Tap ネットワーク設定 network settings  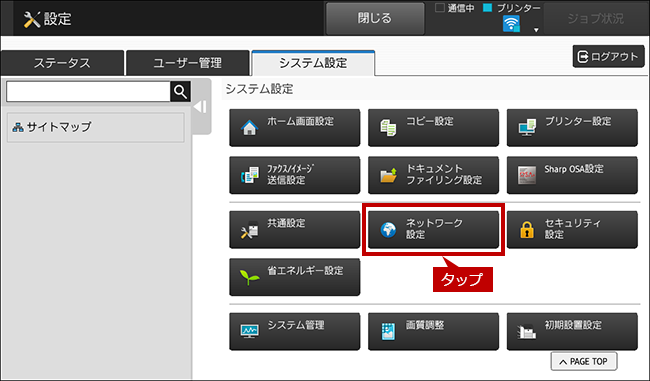click(x=433, y=230)
